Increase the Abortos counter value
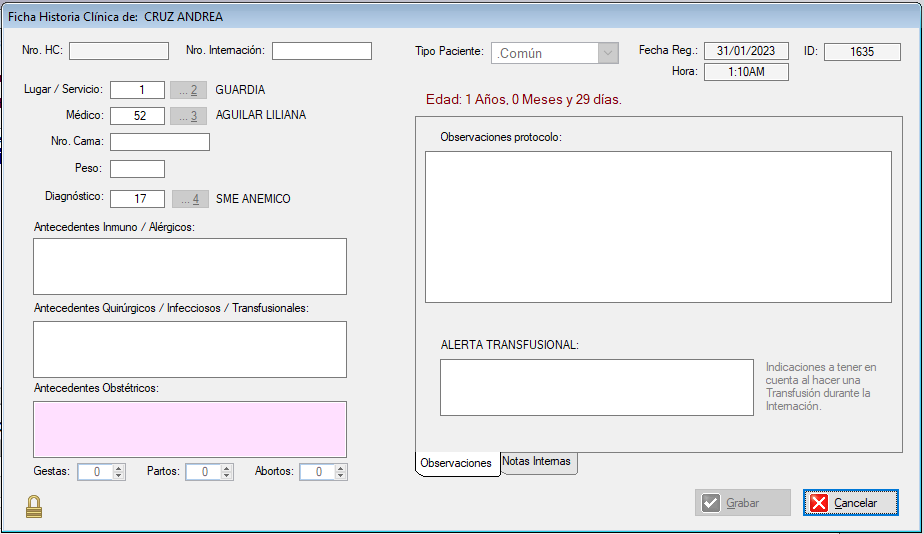This screenshot has height=534, width=924. [341, 468]
